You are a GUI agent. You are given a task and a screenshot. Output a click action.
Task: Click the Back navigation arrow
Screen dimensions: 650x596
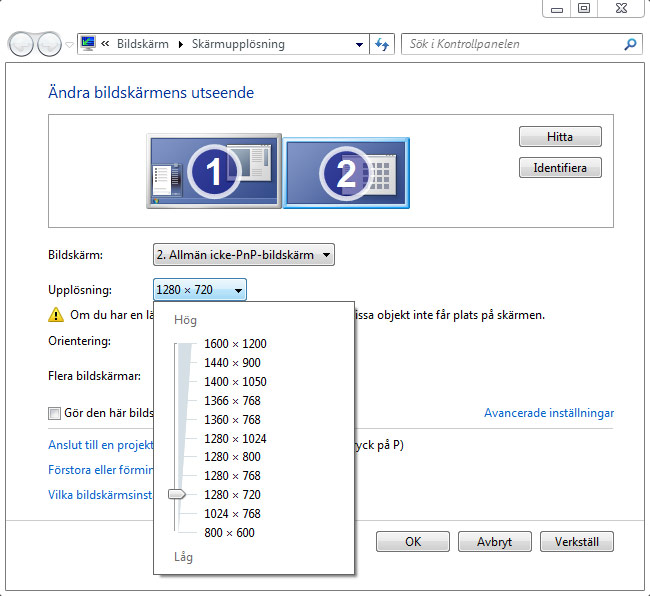pyautogui.click(x=21, y=45)
